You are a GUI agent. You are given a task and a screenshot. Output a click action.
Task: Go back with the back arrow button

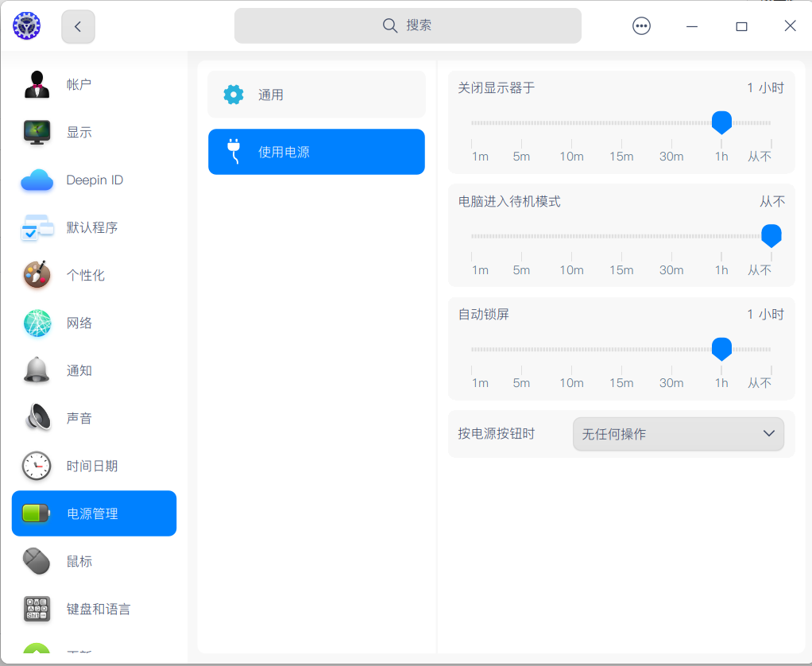[x=77, y=25]
